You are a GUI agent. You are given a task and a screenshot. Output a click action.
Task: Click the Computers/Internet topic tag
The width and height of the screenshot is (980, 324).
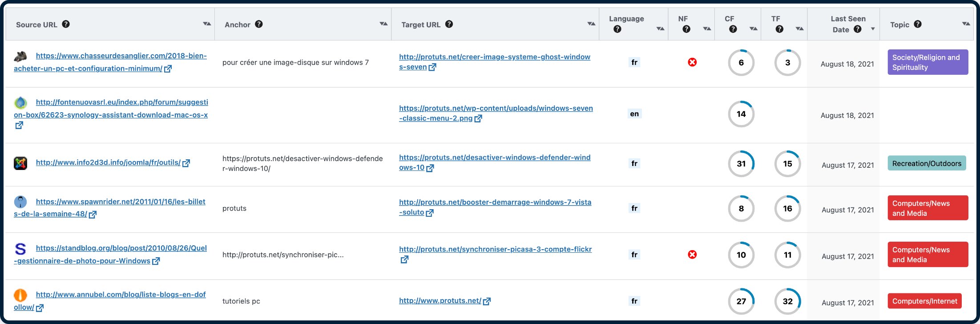click(924, 301)
